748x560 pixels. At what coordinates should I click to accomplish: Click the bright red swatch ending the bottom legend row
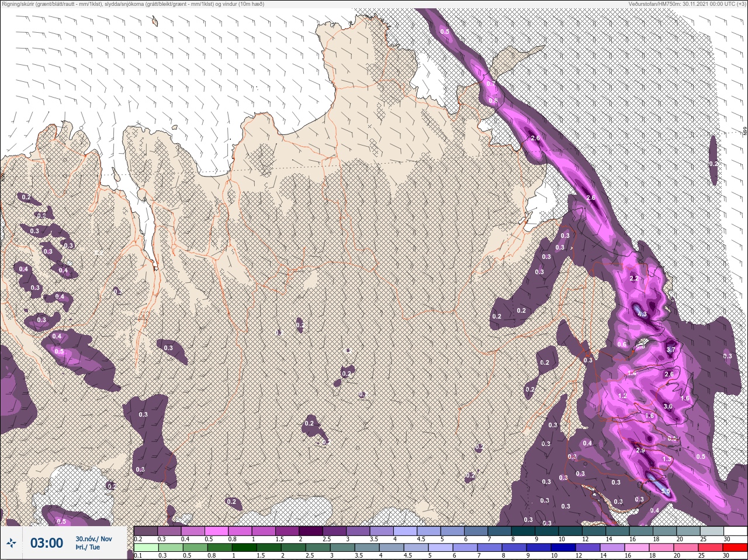pyautogui.click(x=734, y=548)
